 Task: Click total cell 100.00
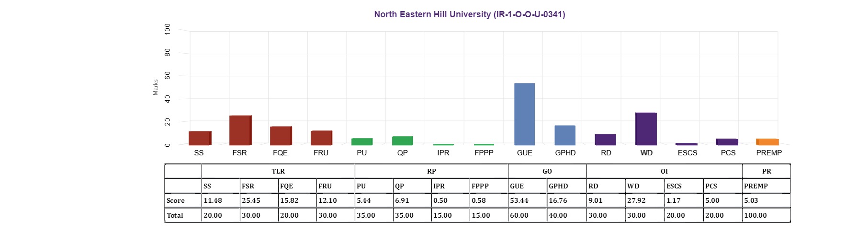point(767,215)
